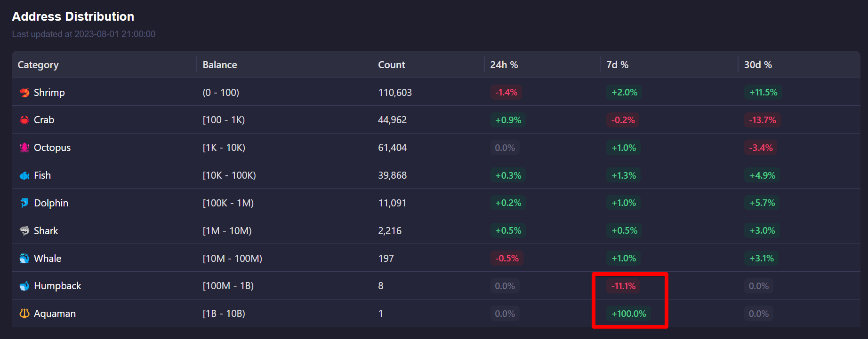Click the Humpback 7d badge -11.1%
The height and width of the screenshot is (339, 868).
[x=623, y=286]
